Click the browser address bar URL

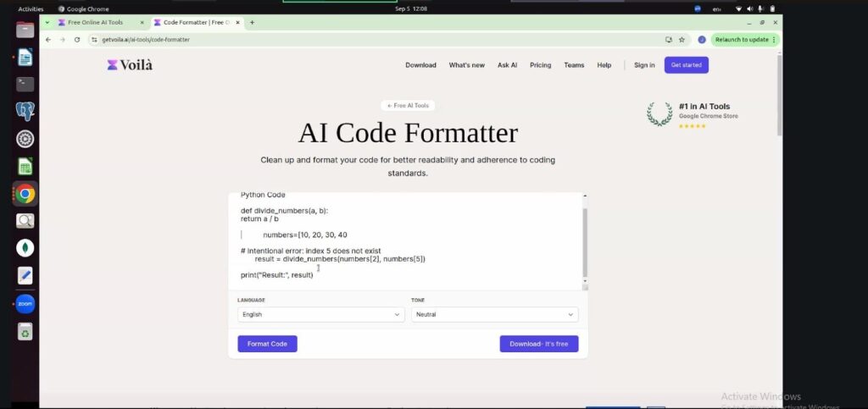(146, 40)
